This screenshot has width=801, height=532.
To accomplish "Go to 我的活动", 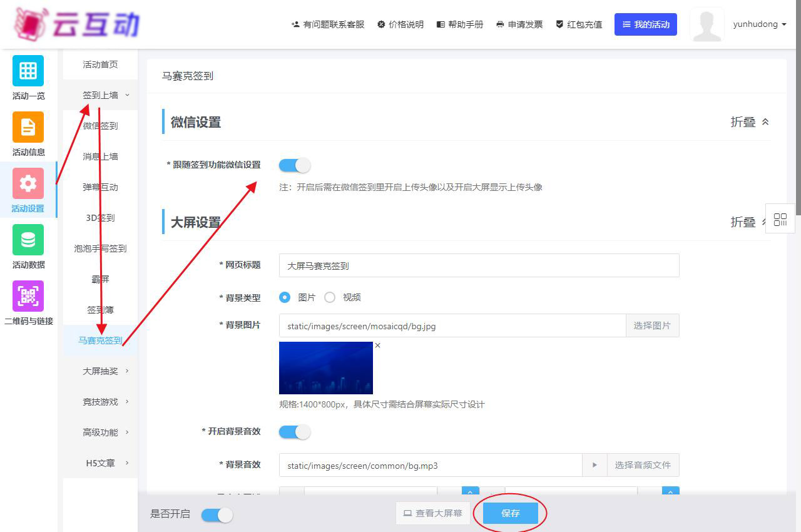I will [645, 24].
